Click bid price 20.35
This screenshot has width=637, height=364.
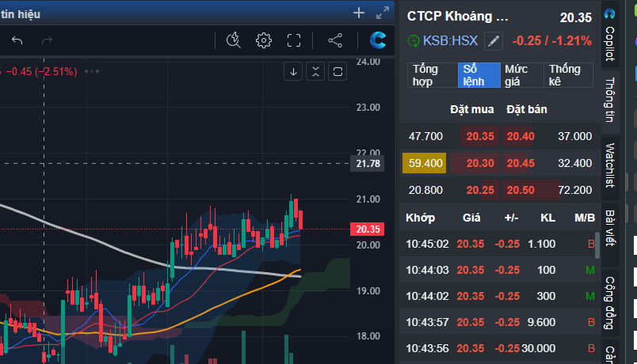480,136
